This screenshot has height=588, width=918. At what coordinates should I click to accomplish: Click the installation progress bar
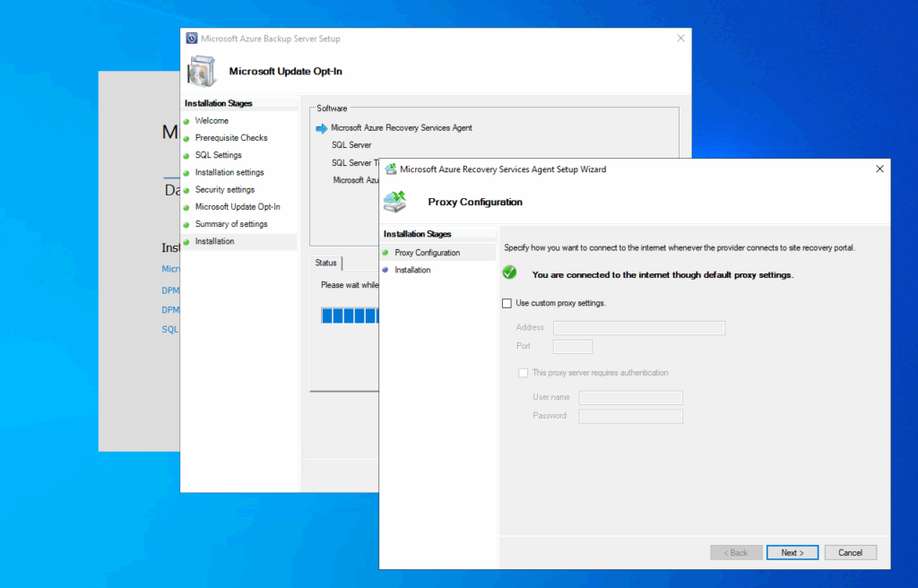pyautogui.click(x=350, y=316)
